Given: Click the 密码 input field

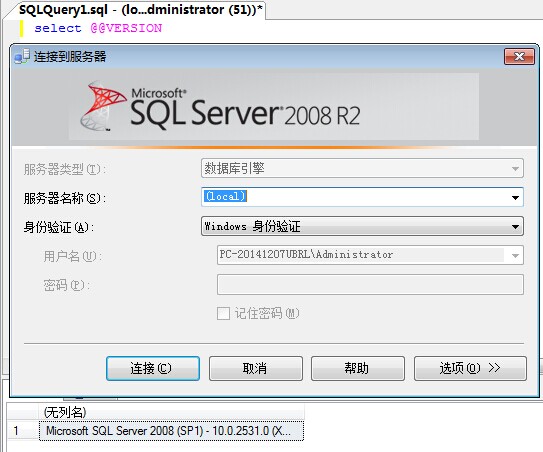Looking at the screenshot, I should 370,284.
